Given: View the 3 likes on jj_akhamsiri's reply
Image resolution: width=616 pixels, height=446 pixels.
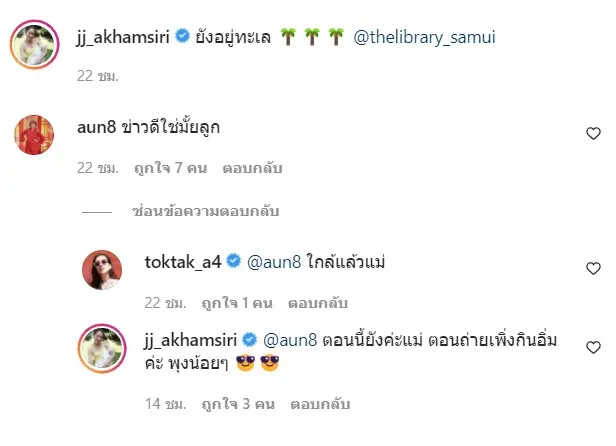Looking at the screenshot, I should 238,404.
